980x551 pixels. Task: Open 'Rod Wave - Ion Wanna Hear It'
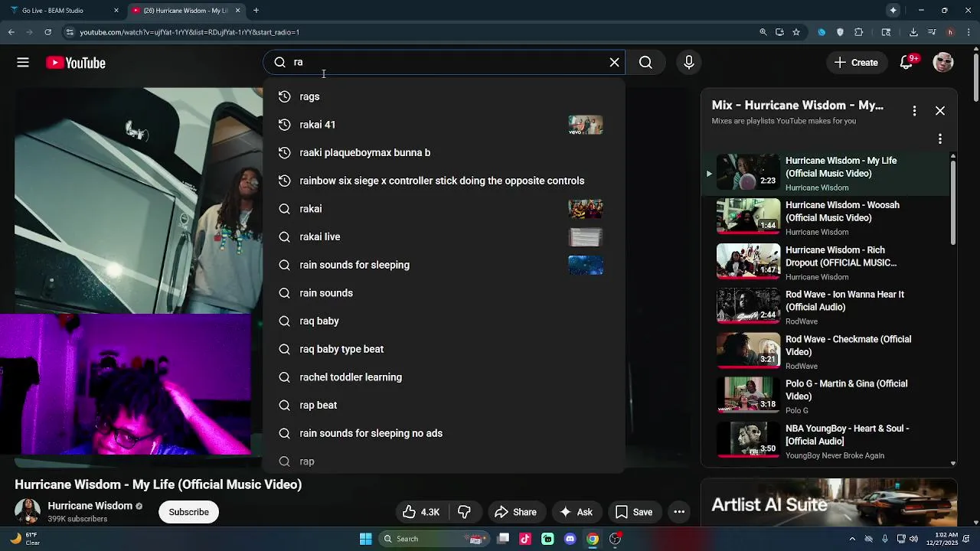click(x=827, y=306)
